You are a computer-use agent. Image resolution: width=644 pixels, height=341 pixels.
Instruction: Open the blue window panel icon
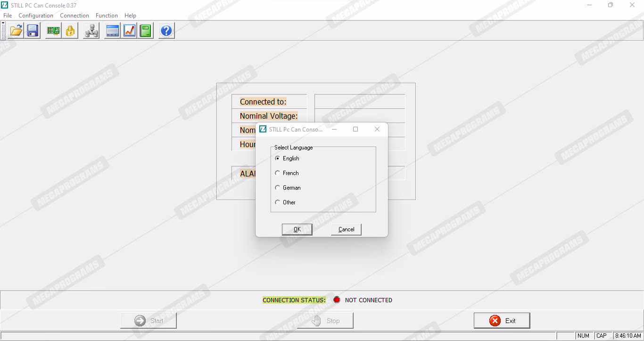click(x=112, y=31)
